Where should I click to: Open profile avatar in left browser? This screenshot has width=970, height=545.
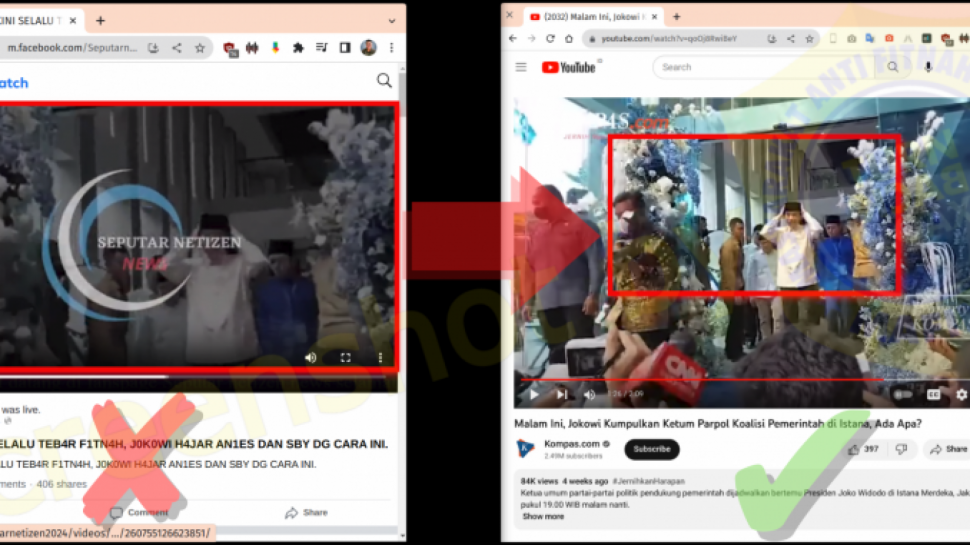(x=369, y=48)
